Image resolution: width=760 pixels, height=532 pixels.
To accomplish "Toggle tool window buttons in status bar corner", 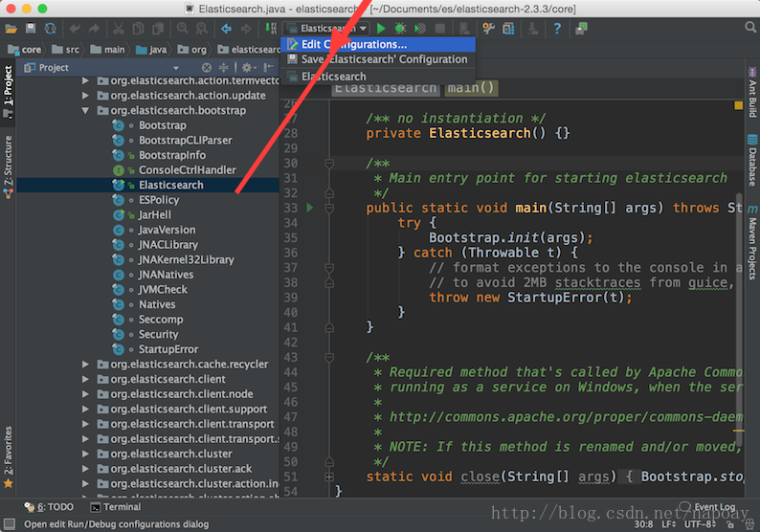I will point(10,523).
